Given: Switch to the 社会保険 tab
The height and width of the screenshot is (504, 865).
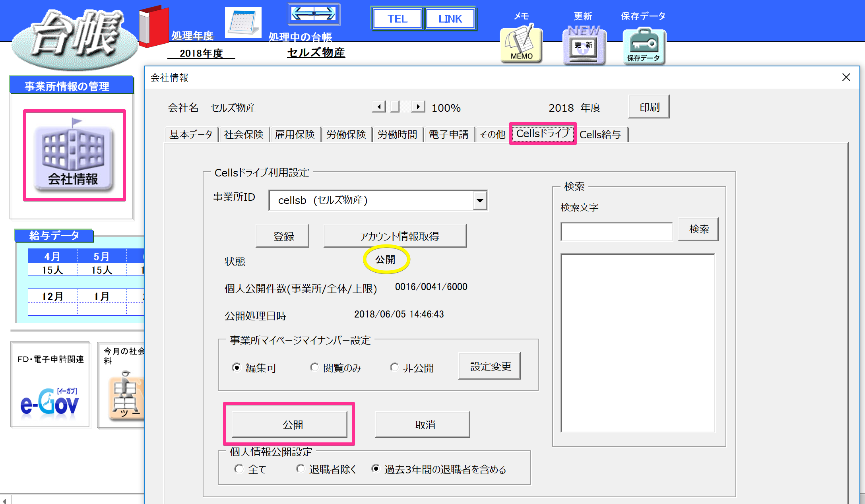Looking at the screenshot, I should click(244, 134).
